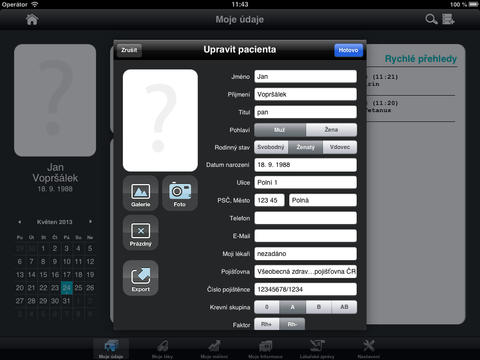Screen dimensions: 480x360
Task: Export the patient with Export button
Action: 141,278
